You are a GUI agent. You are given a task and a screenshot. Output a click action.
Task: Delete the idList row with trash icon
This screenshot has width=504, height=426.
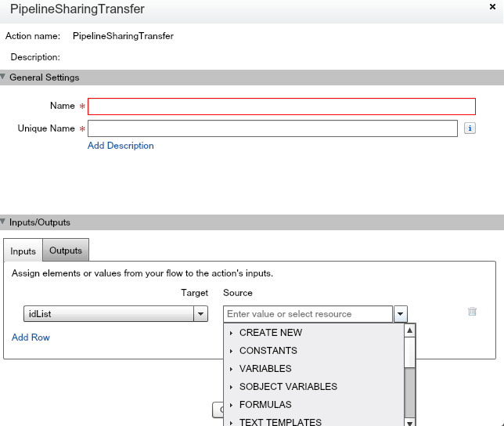click(472, 312)
